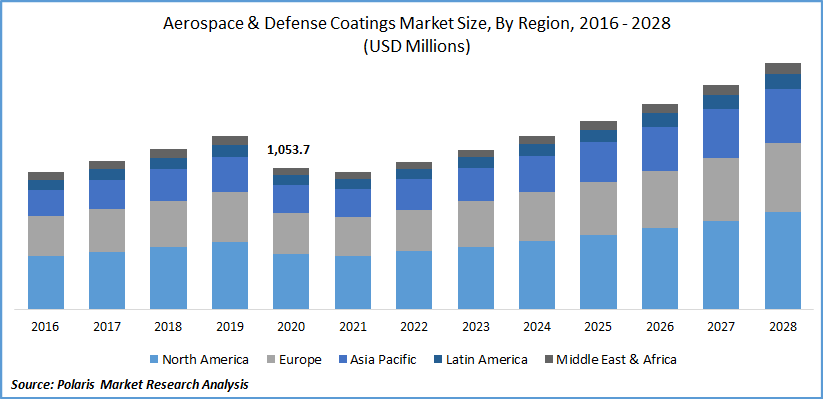Click the Asia Pacific legend label

[x=382, y=360]
